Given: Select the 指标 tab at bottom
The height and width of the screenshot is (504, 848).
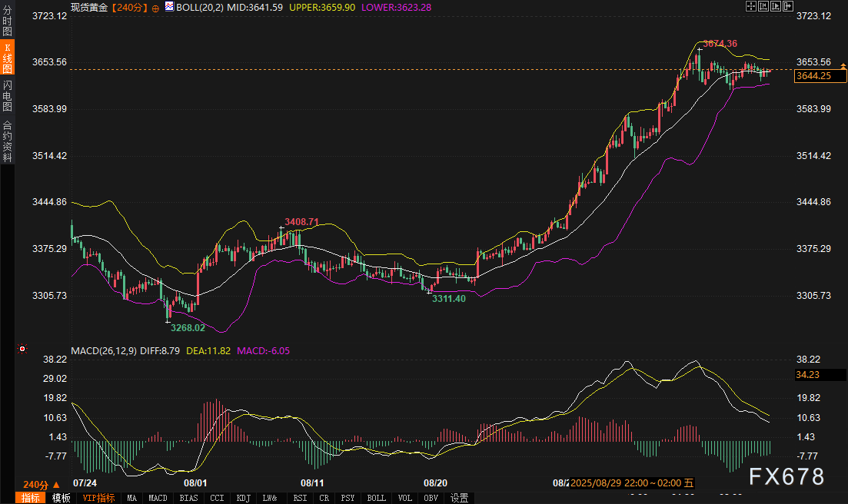Looking at the screenshot, I should click(x=31, y=498).
